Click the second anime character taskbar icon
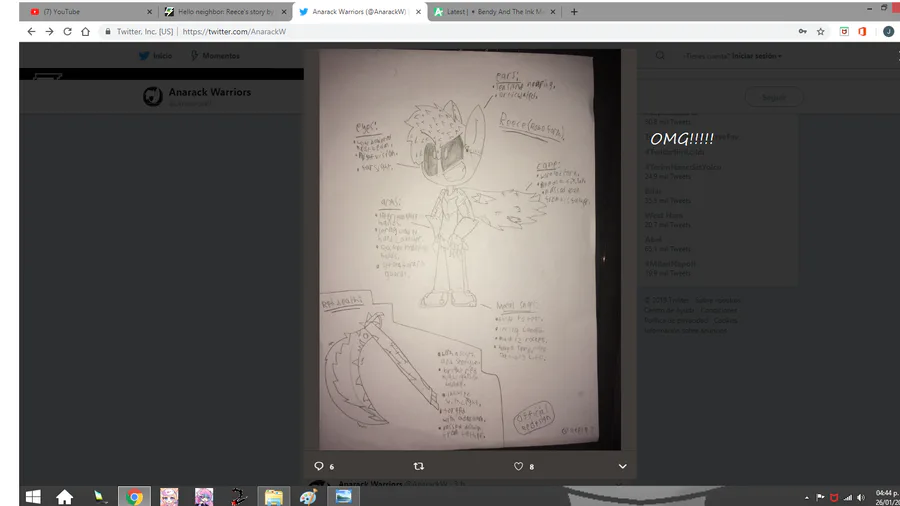Viewport: 900px width, 506px height. [204, 497]
